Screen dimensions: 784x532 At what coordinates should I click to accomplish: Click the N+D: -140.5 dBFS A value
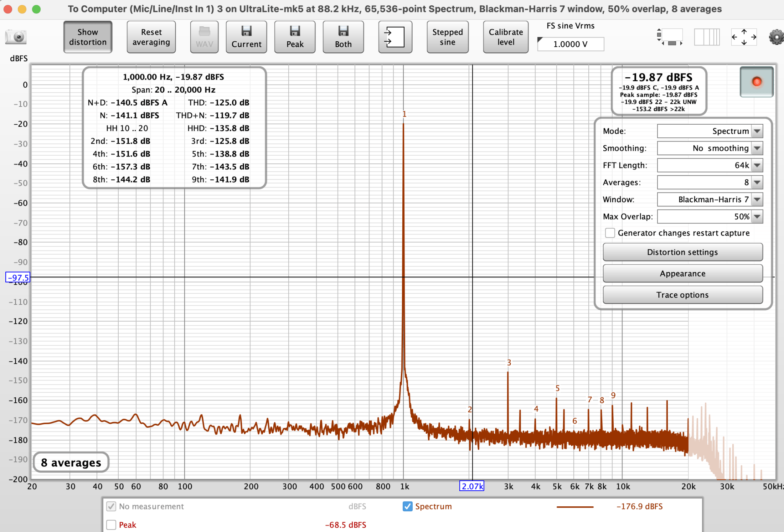pos(127,102)
